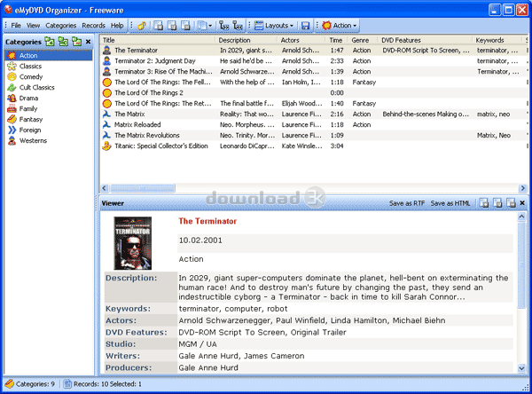Click the first window icon in the Viewer header
This screenshot has width=532, height=394.
[484, 203]
